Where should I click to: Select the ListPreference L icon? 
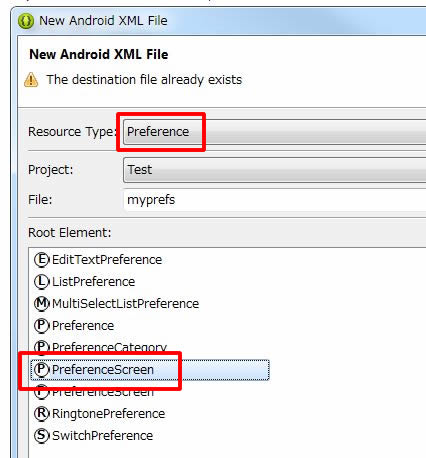[x=42, y=282]
